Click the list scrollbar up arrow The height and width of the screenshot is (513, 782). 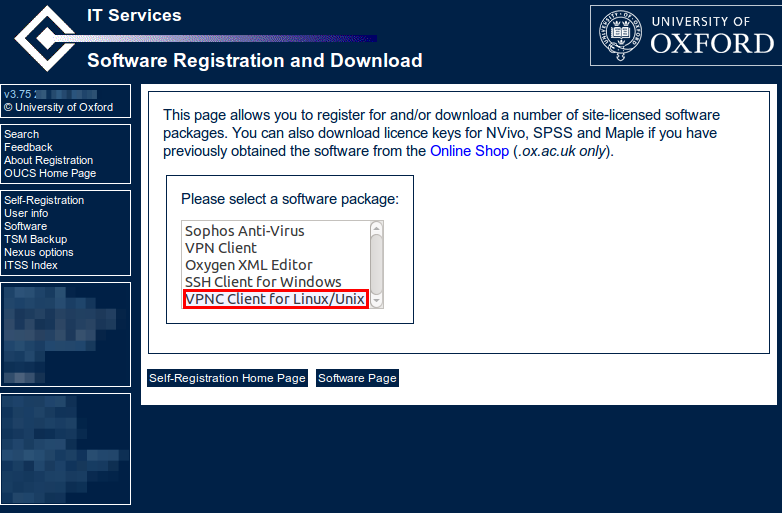pos(377,228)
